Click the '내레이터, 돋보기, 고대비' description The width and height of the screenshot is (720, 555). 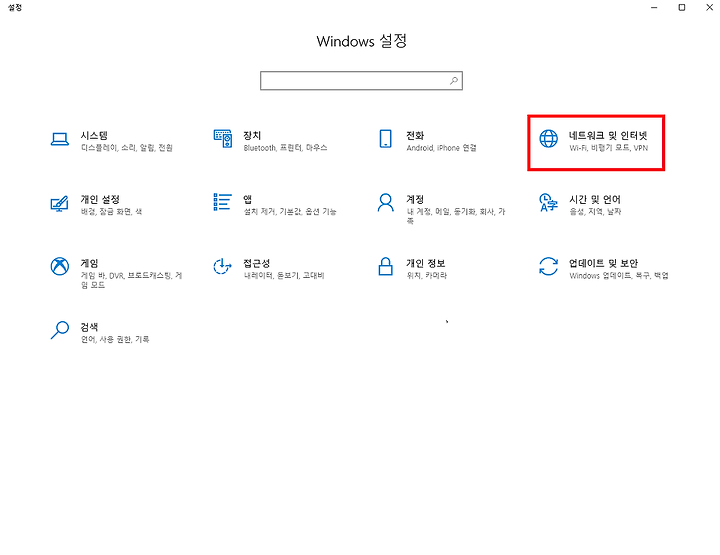pyautogui.click(x=284, y=275)
